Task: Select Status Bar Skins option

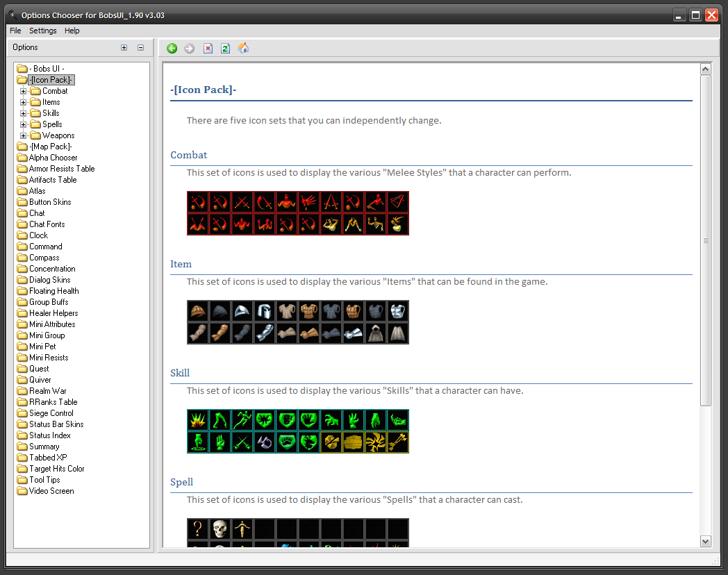Action: (x=50, y=425)
